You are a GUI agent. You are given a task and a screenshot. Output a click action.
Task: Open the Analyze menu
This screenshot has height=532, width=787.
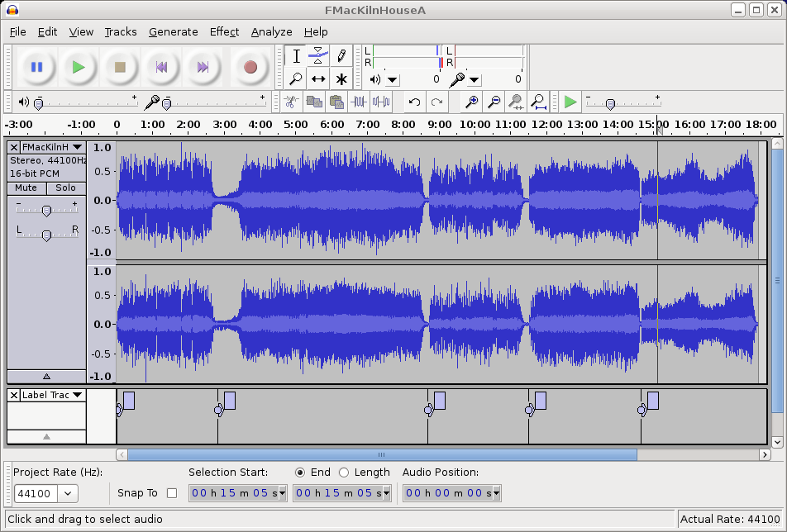pyautogui.click(x=271, y=31)
